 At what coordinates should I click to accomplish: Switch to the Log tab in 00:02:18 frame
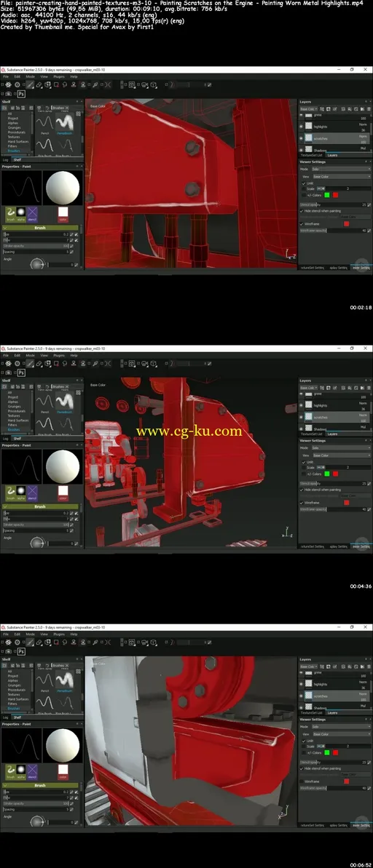pyautogui.click(x=6, y=159)
